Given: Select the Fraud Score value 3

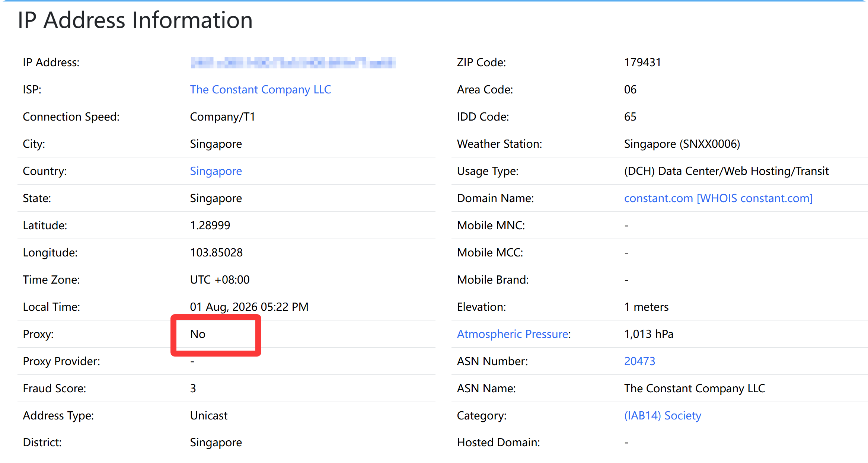Looking at the screenshot, I should pyautogui.click(x=193, y=389).
